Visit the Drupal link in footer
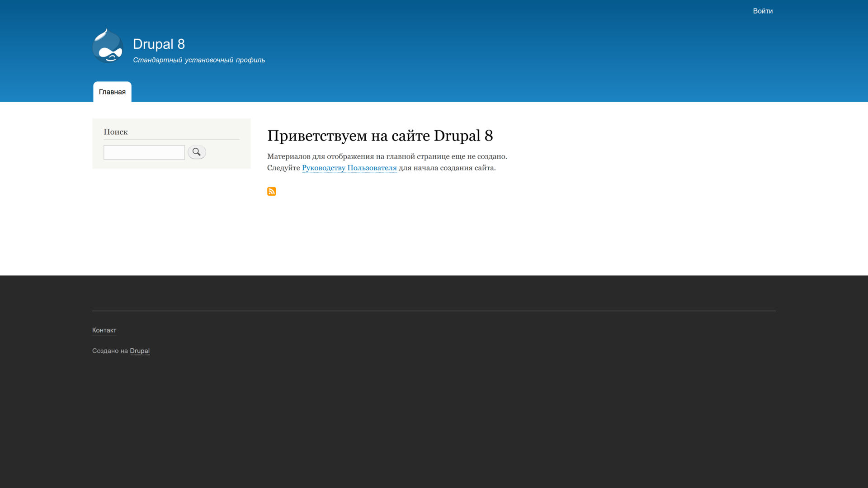This screenshot has height=488, width=868. pyautogui.click(x=140, y=351)
